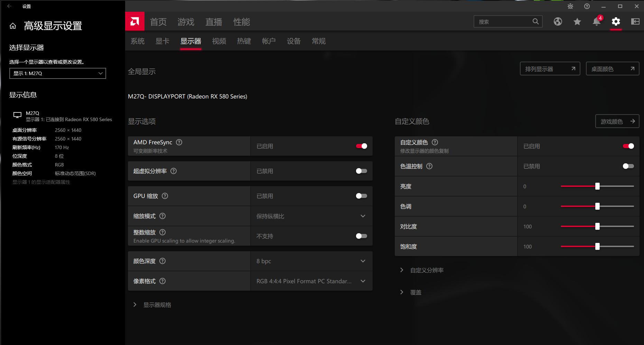Show 自定义颜色 help icon

pyautogui.click(x=435, y=142)
